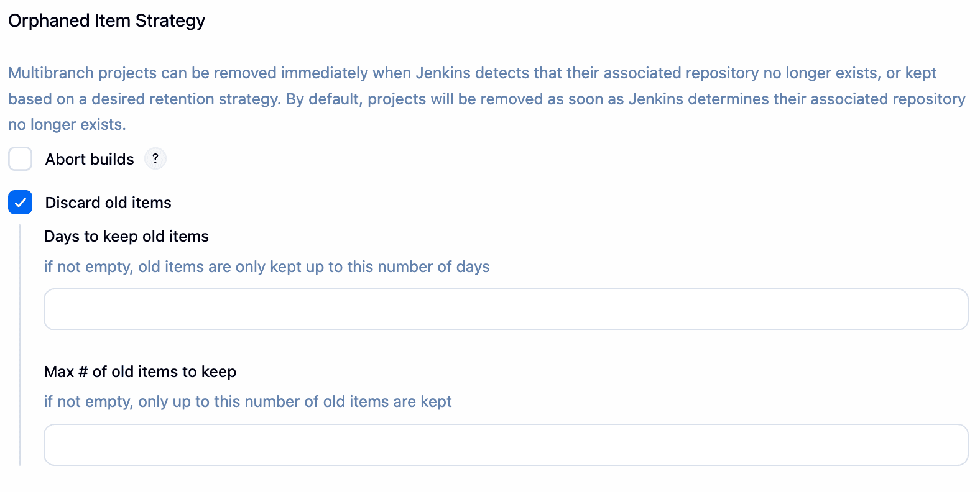Image resolution: width=980 pixels, height=492 pixels.
Task: Focus the Max # of old items to keep field
Action: point(505,445)
